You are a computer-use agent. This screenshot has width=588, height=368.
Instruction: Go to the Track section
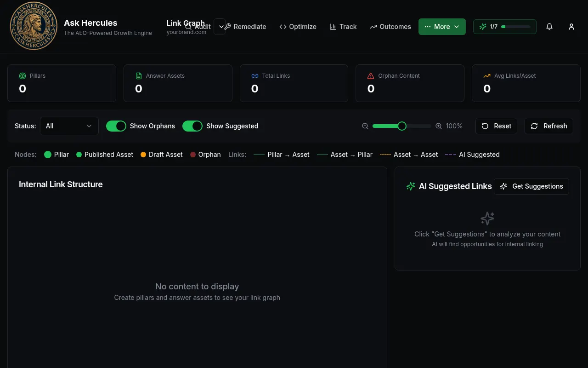pyautogui.click(x=343, y=27)
